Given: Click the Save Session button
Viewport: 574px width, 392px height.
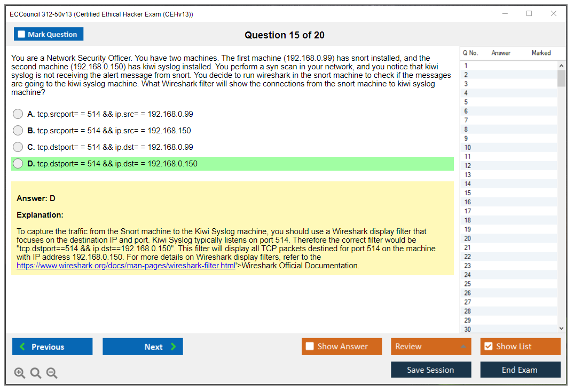Looking at the screenshot, I should [431, 370].
